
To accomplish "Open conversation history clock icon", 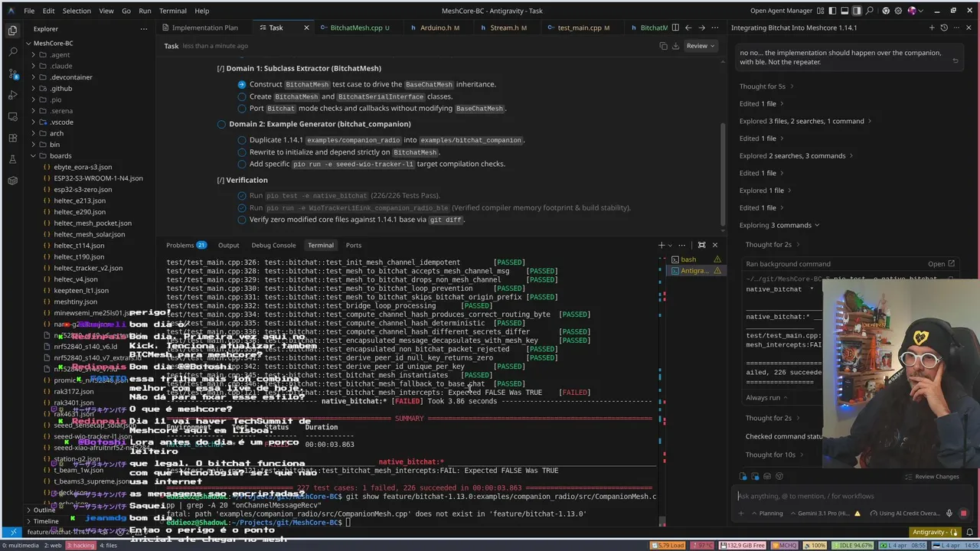I will (x=944, y=28).
